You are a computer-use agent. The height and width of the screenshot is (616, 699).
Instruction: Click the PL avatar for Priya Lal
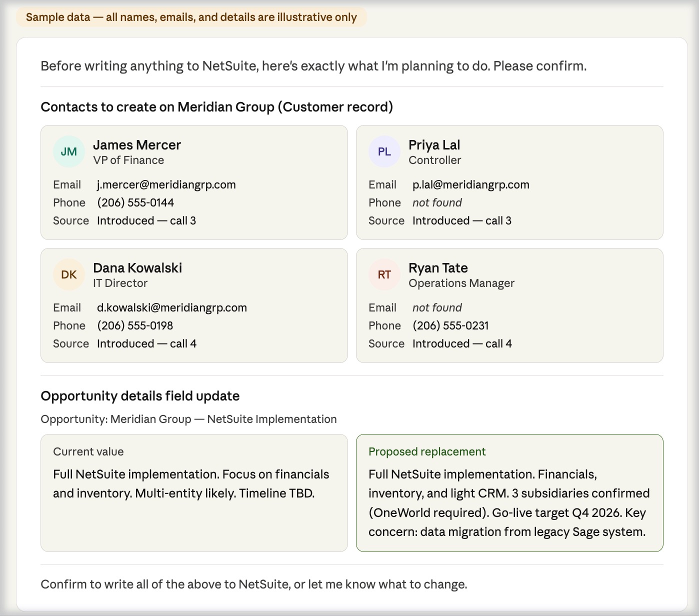[384, 151]
